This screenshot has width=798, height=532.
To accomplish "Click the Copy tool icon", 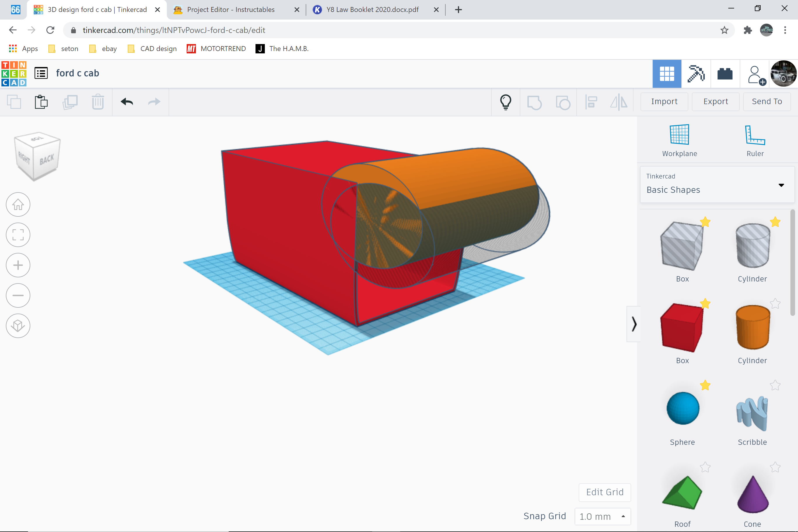I will coord(14,102).
